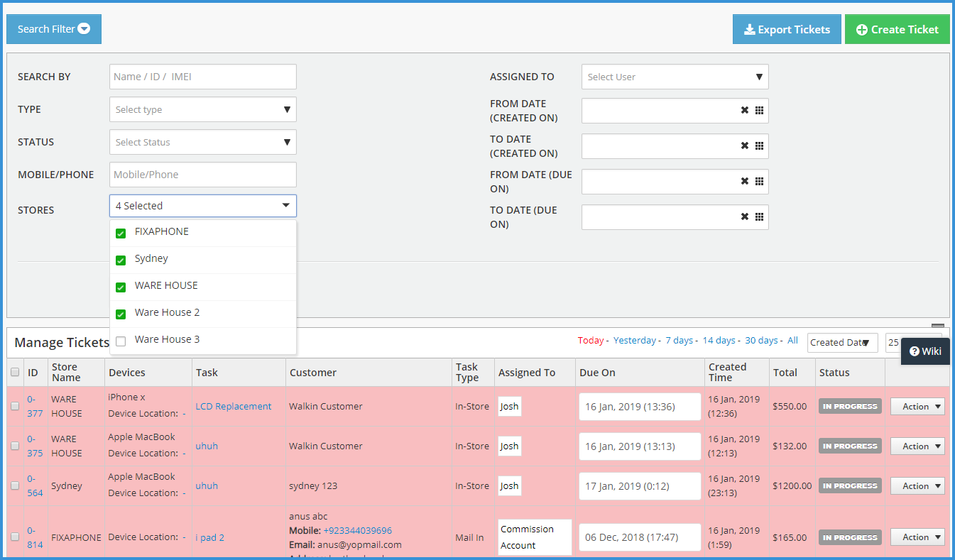The height and width of the screenshot is (560, 955).
Task: Filter tickets by 30 days
Action: 761,341
